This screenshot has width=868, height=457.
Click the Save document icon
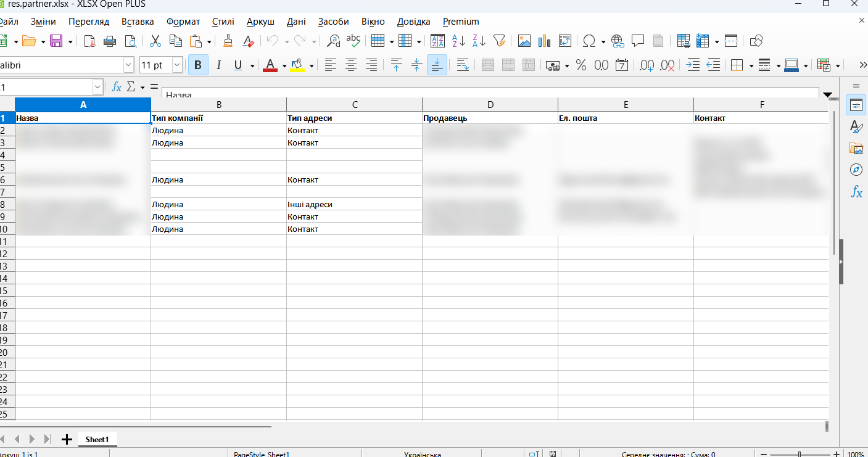[x=56, y=41]
